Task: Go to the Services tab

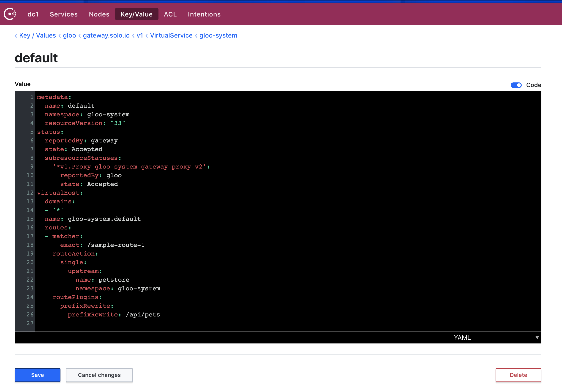Action: (x=64, y=14)
